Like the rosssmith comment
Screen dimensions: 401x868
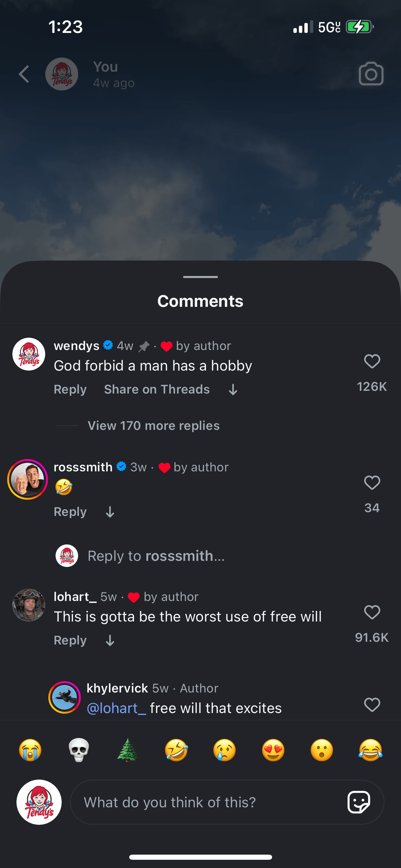[x=372, y=483]
